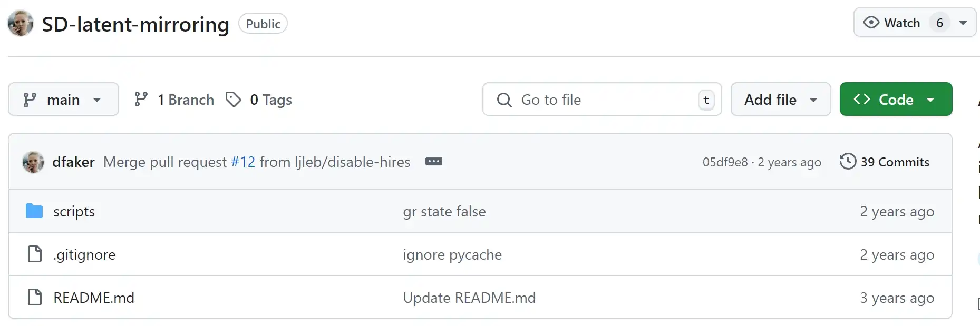Image resolution: width=980 pixels, height=326 pixels.
Task: Open the .gitignore file
Action: tap(84, 254)
